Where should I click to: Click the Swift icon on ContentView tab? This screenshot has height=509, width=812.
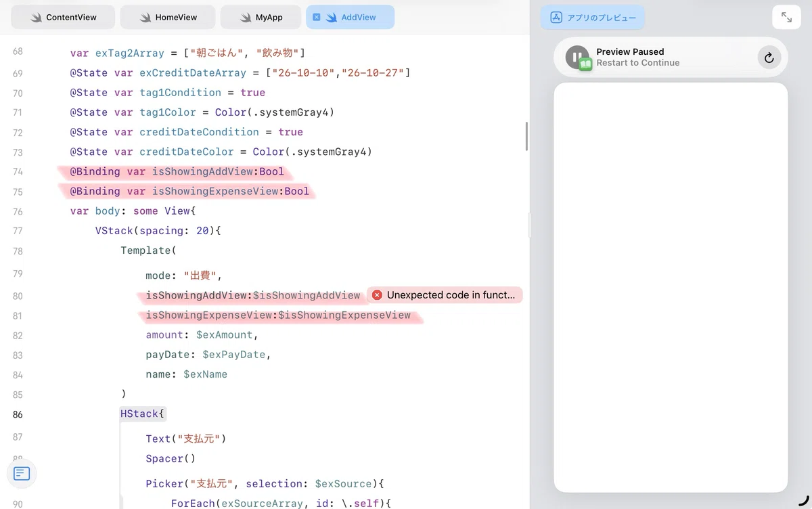pyautogui.click(x=37, y=18)
